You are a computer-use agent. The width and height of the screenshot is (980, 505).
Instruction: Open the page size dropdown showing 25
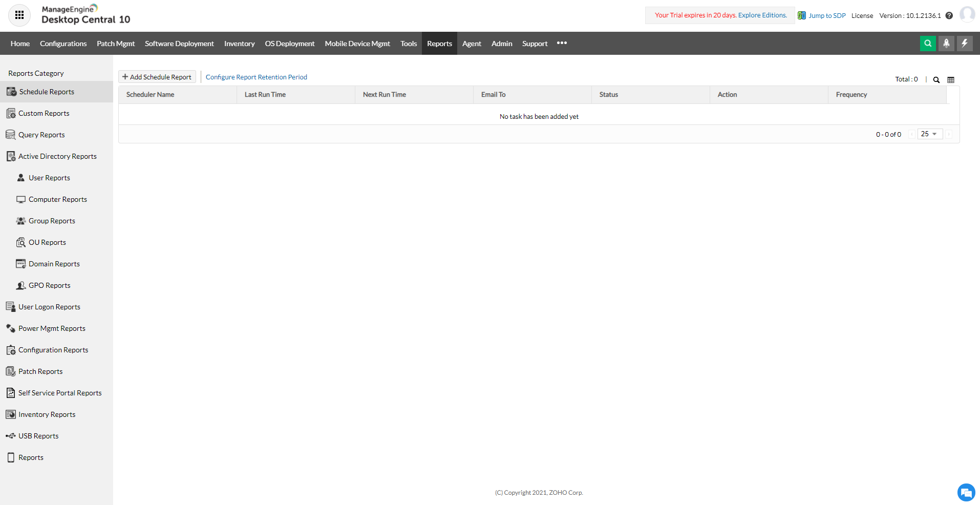pyautogui.click(x=929, y=134)
